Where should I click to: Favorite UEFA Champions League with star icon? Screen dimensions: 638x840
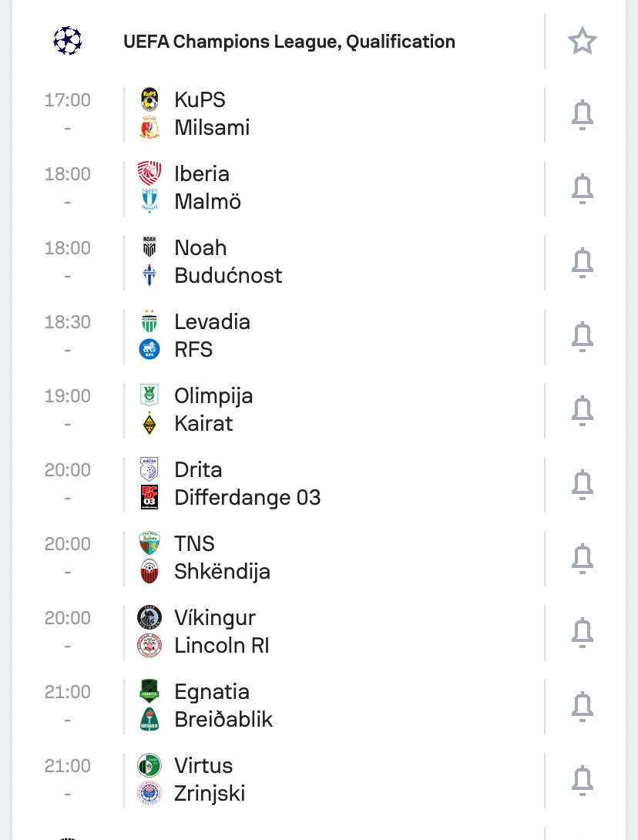click(582, 41)
